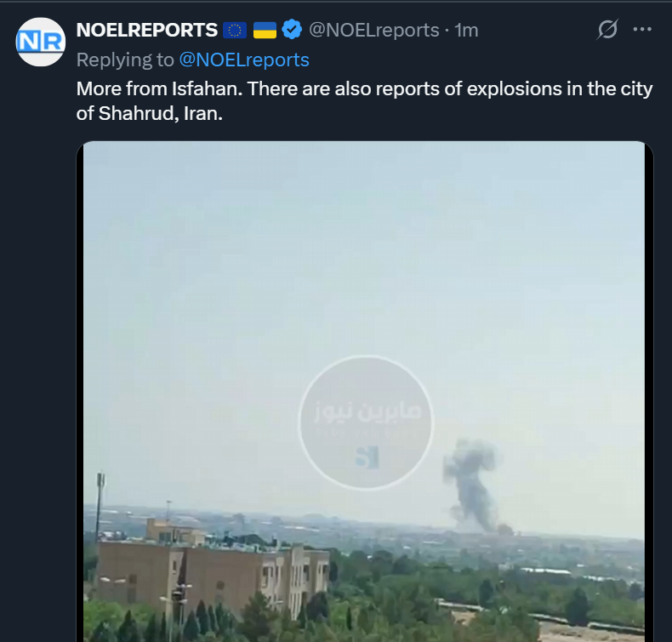672x642 pixels.
Task: Click the blue @NOELreports reply mention
Action: pyautogui.click(x=244, y=60)
